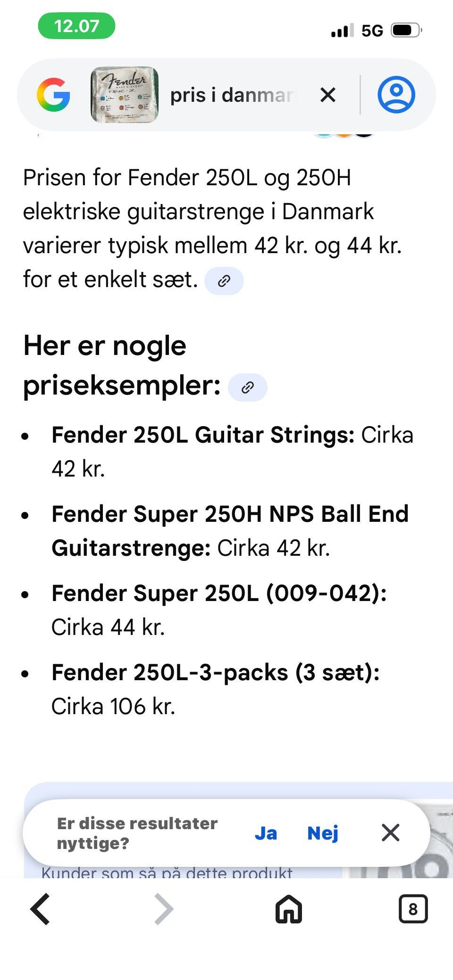The width and height of the screenshot is (453, 980).
Task: Tap the browser forward arrow
Action: pos(164,909)
